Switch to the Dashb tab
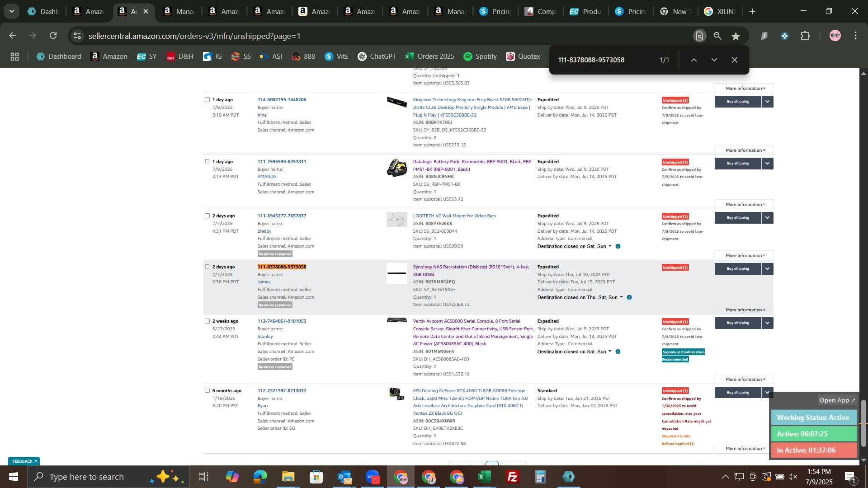This screenshot has height=488, width=868. pos(43,11)
